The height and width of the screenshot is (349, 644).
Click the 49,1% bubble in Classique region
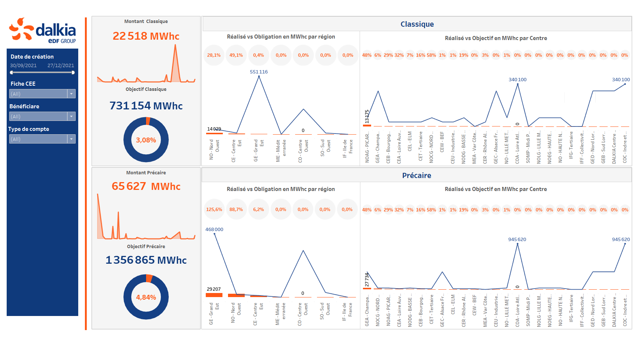click(236, 55)
